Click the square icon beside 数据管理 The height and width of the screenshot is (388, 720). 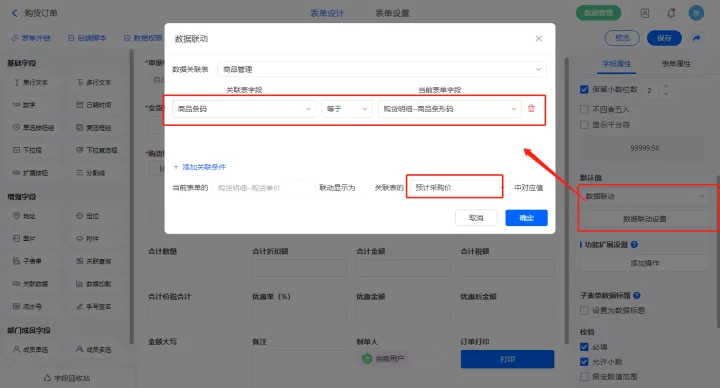[x=645, y=13]
